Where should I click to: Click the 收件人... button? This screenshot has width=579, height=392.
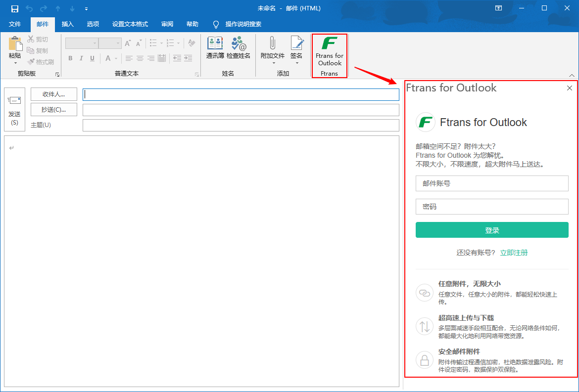tap(54, 94)
